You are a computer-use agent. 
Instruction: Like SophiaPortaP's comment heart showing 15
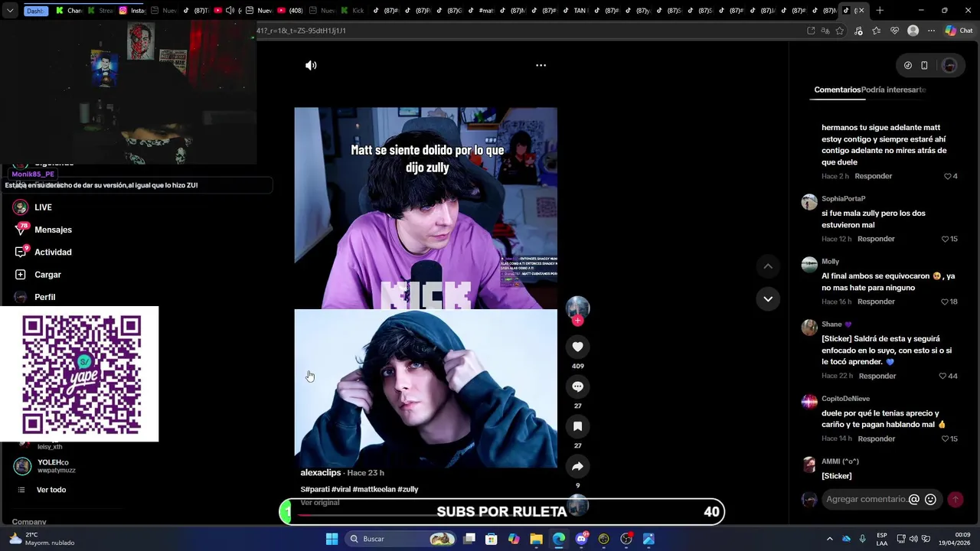coord(945,239)
